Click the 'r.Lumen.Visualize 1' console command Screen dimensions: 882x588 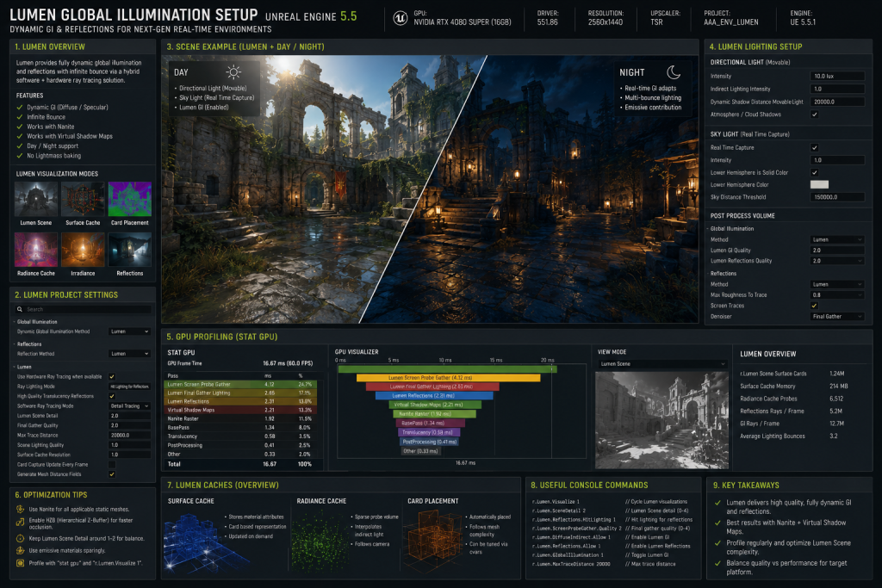coord(556,502)
